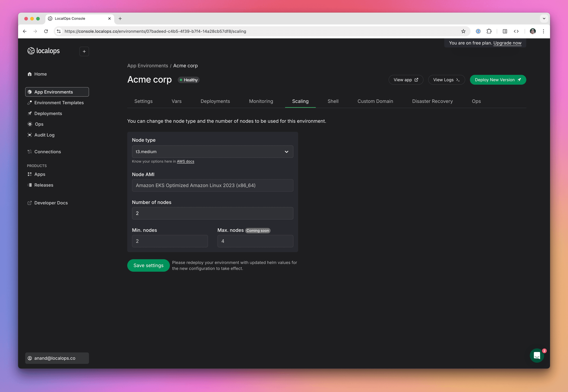Open Environment Templates sidebar item
Viewport: 568px width, 392px height.
pyautogui.click(x=59, y=103)
